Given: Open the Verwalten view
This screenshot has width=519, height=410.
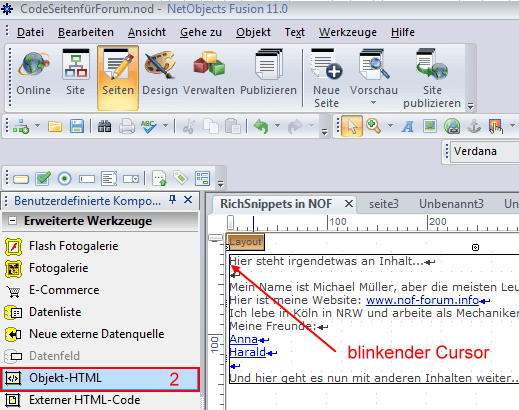Looking at the screenshot, I should click(209, 74).
